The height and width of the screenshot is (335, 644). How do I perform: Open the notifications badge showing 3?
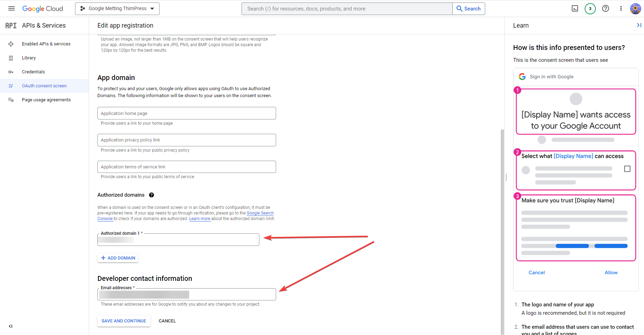pos(590,9)
